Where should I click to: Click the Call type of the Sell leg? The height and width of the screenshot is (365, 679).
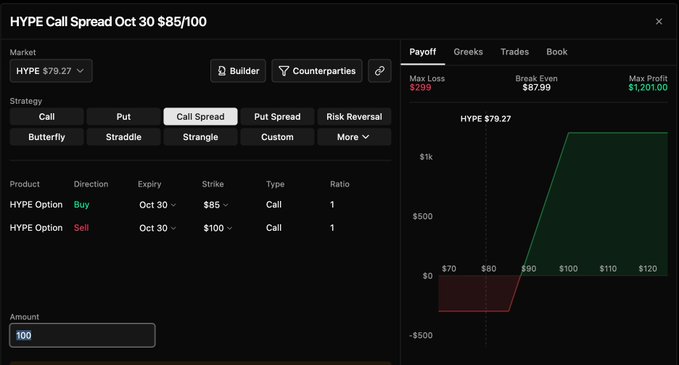pyautogui.click(x=274, y=228)
